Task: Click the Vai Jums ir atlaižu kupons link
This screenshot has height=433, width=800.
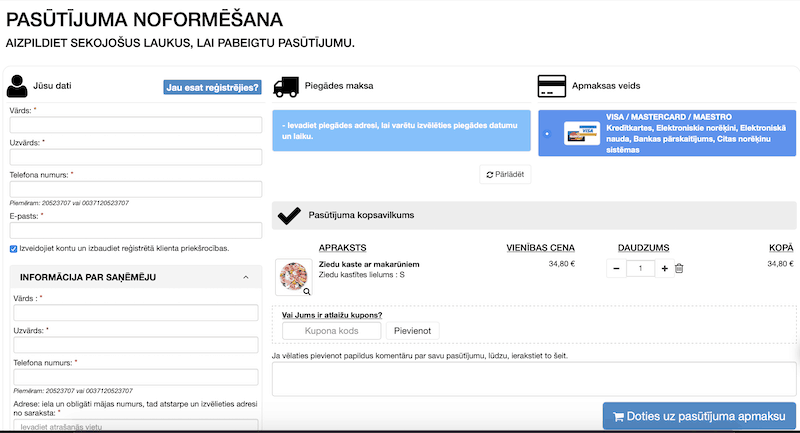Action: tap(332, 315)
